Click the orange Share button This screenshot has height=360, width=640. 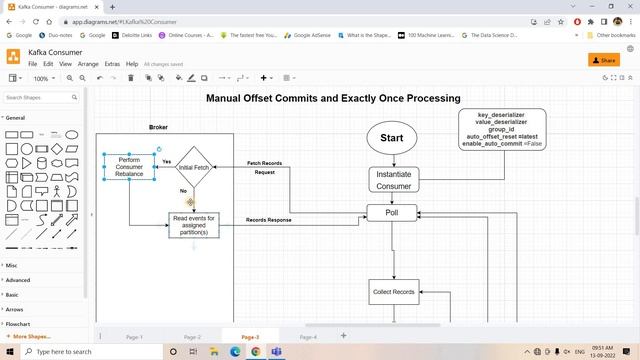pos(604,60)
